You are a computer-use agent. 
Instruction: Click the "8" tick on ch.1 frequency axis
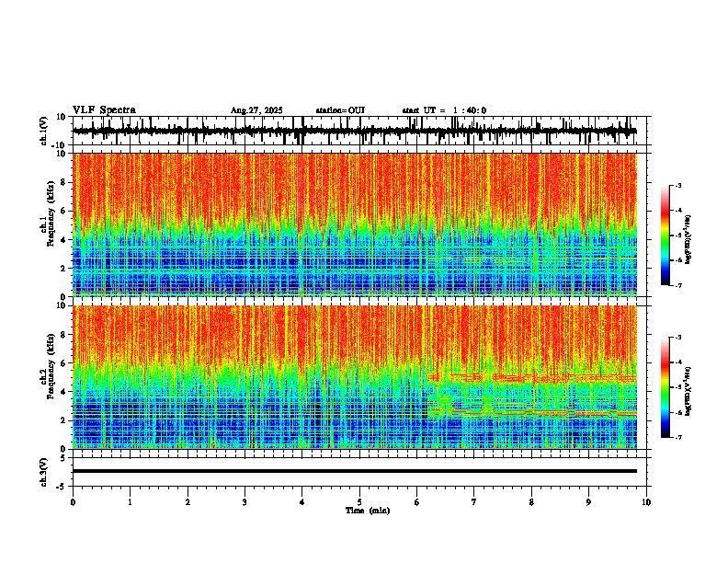(x=64, y=182)
